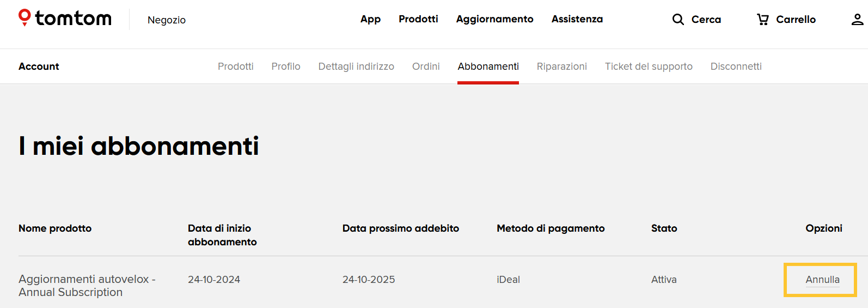868x308 pixels.
Task: Open the App menu
Action: tap(370, 19)
